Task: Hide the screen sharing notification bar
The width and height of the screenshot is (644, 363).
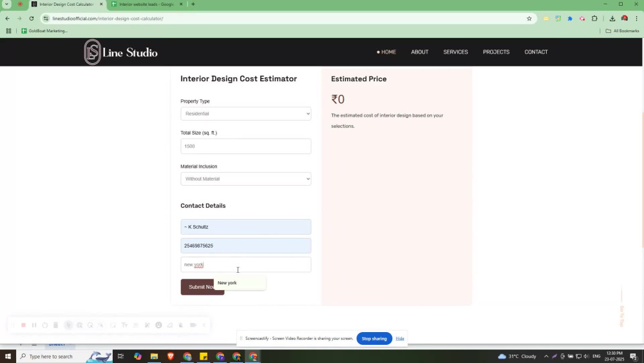Action: point(400,338)
